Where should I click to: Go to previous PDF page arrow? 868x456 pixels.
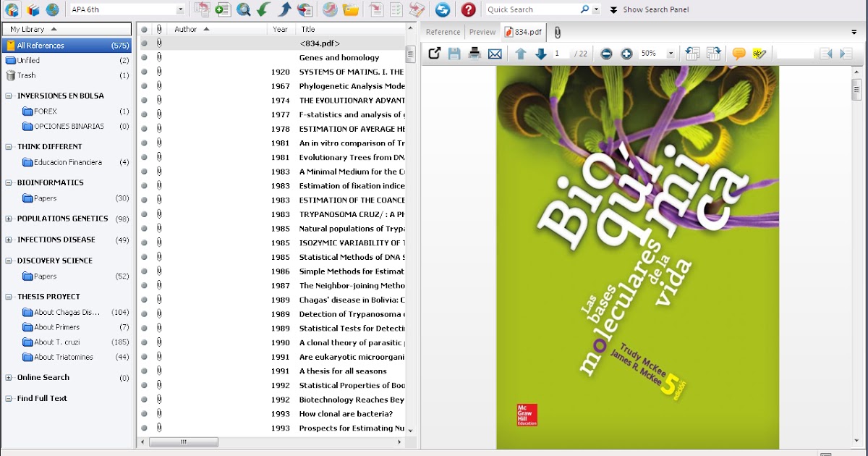[521, 54]
